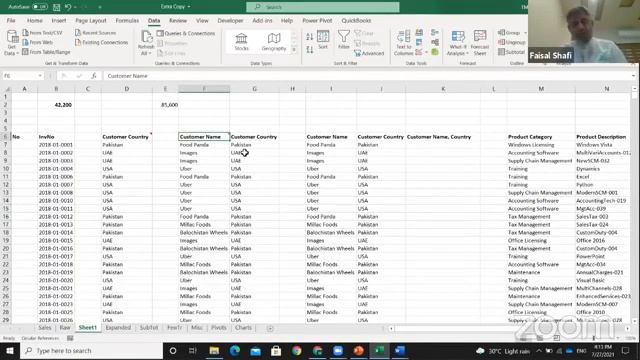Image resolution: width=640 pixels, height=360 pixels.
Task: Open the QuickBooks tab
Action: click(x=356, y=20)
